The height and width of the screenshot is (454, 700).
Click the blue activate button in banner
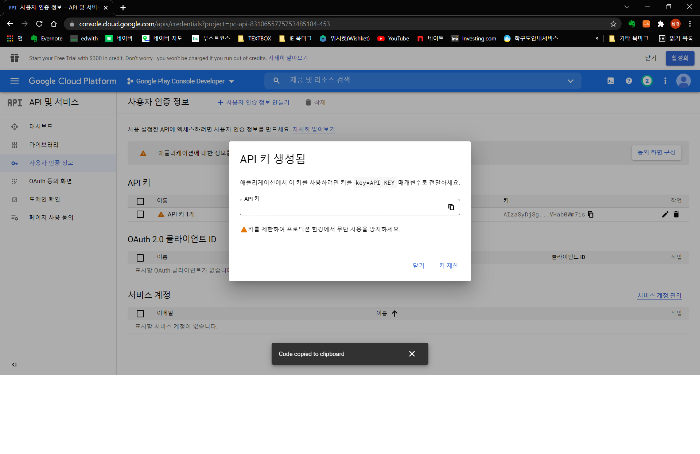pyautogui.click(x=680, y=58)
